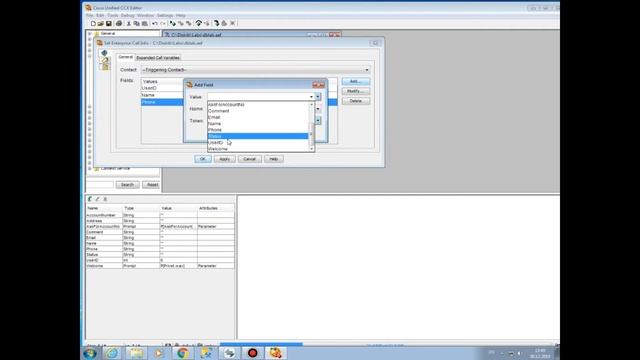Open the Token dropdown arrow in Add Field
Screen dimensions: 640x360
(x=318, y=121)
